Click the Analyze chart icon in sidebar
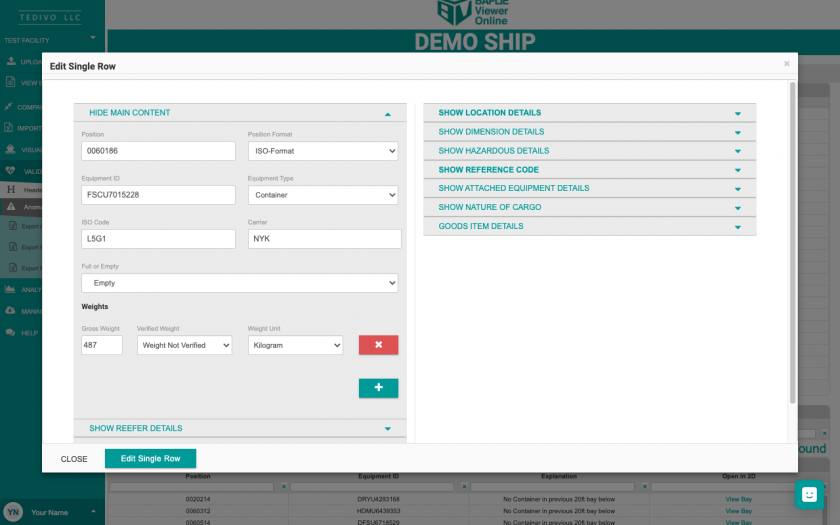 [x=10, y=289]
